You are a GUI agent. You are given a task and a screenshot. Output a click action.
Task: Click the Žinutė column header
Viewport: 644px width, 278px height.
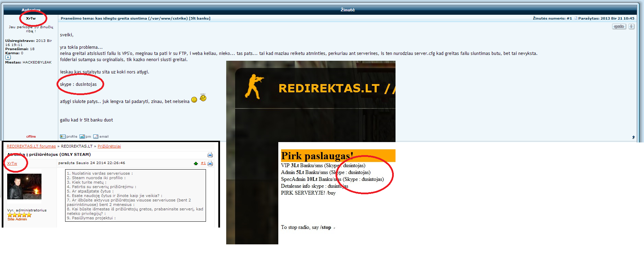point(348,10)
